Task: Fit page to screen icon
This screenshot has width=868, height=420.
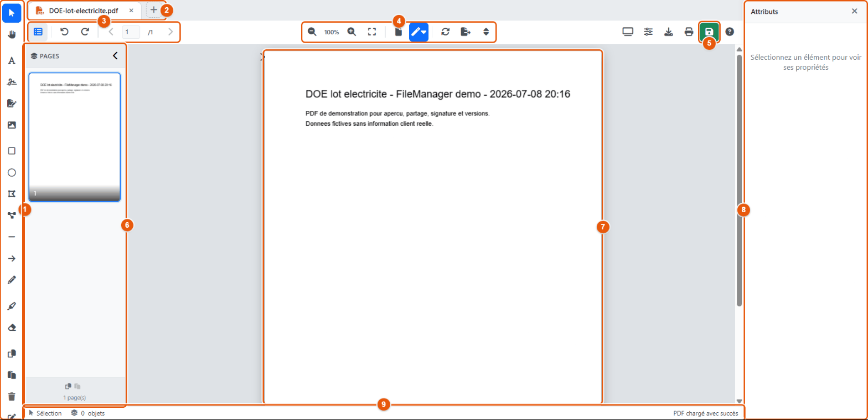Action: 372,32
